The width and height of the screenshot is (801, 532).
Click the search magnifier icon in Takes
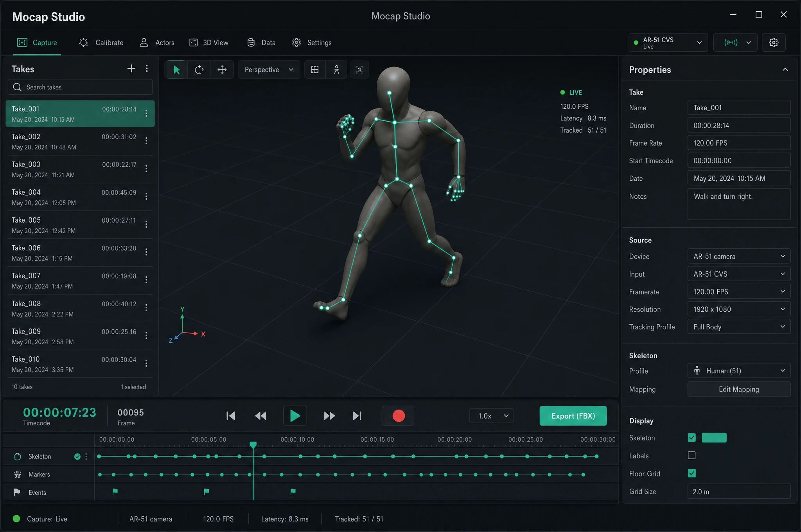(x=17, y=87)
